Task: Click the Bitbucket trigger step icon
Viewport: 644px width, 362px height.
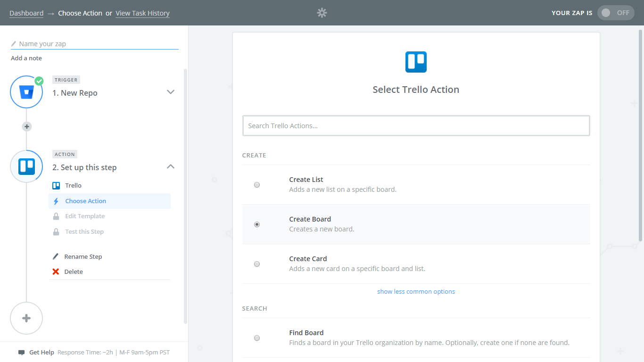Action: click(x=26, y=92)
